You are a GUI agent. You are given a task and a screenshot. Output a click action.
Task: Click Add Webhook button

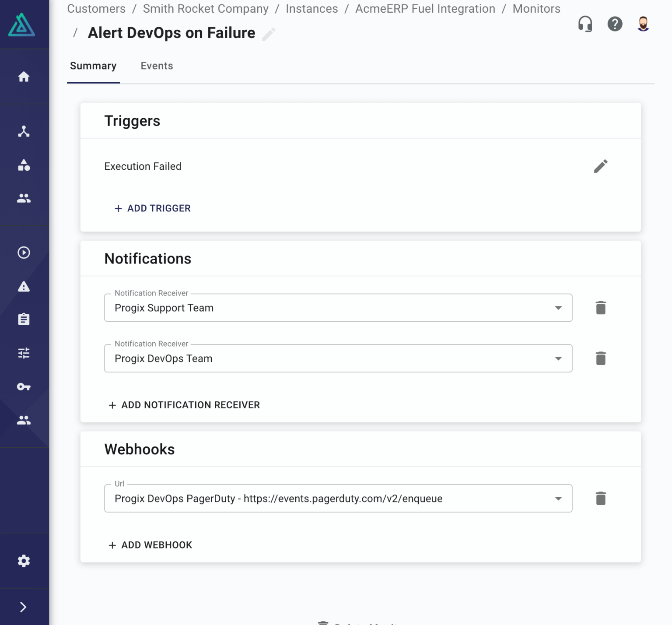150,545
